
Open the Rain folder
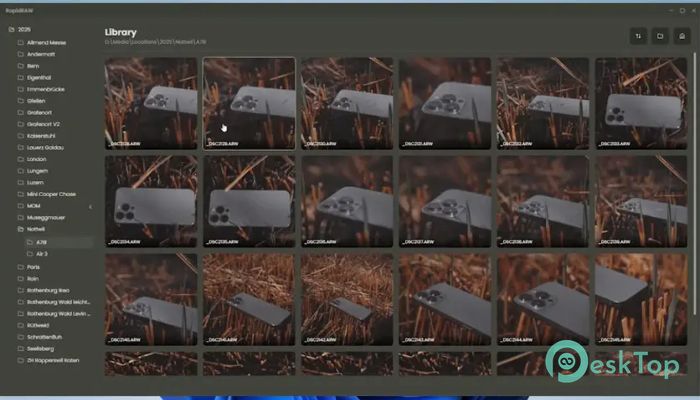[x=33, y=279]
